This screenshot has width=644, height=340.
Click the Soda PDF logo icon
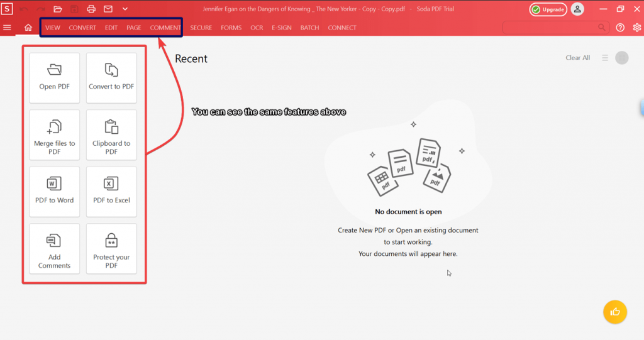click(7, 9)
